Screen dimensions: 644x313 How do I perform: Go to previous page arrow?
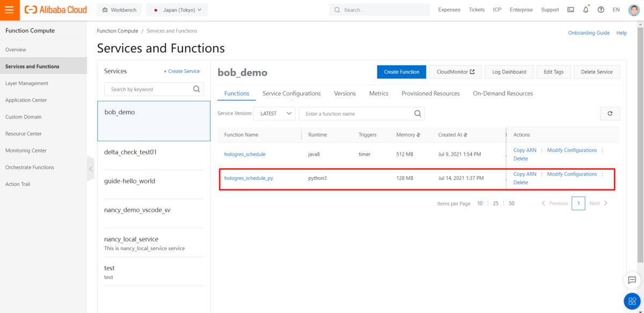point(543,203)
